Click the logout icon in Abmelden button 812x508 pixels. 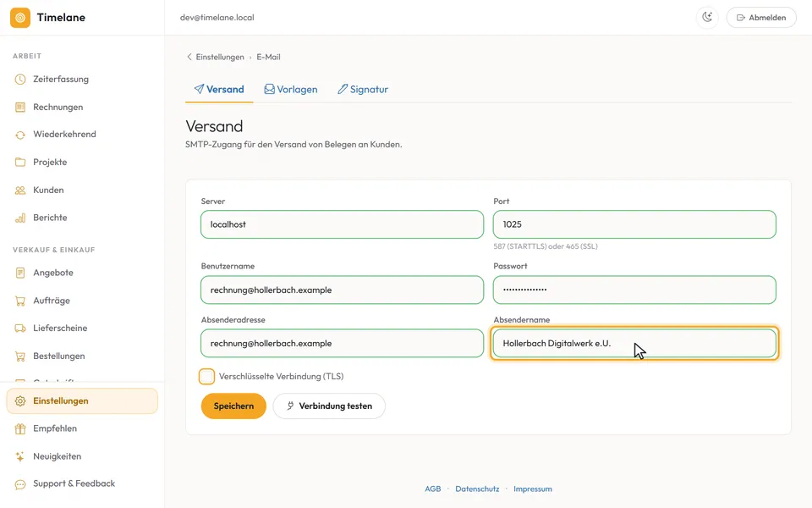click(741, 18)
